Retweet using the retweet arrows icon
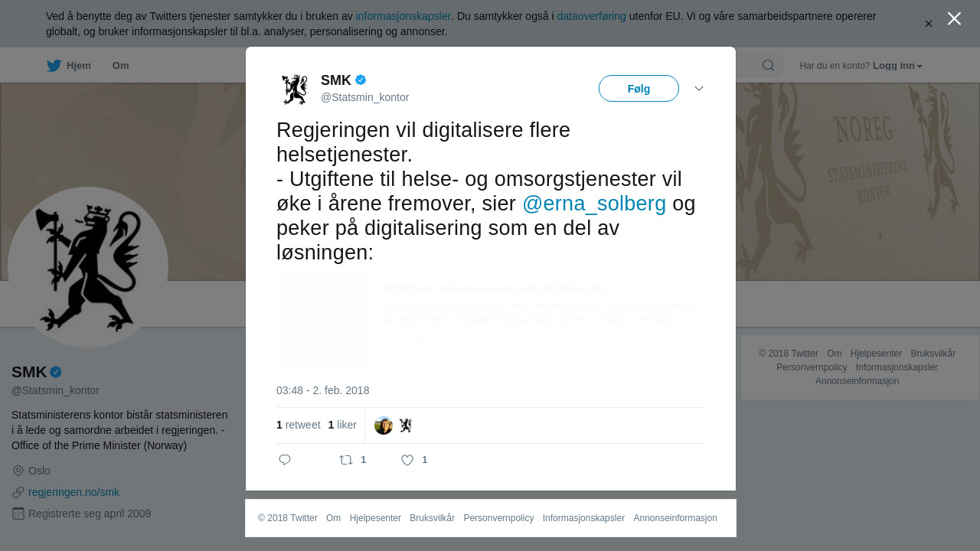Image resolution: width=980 pixels, height=551 pixels. tap(346, 460)
